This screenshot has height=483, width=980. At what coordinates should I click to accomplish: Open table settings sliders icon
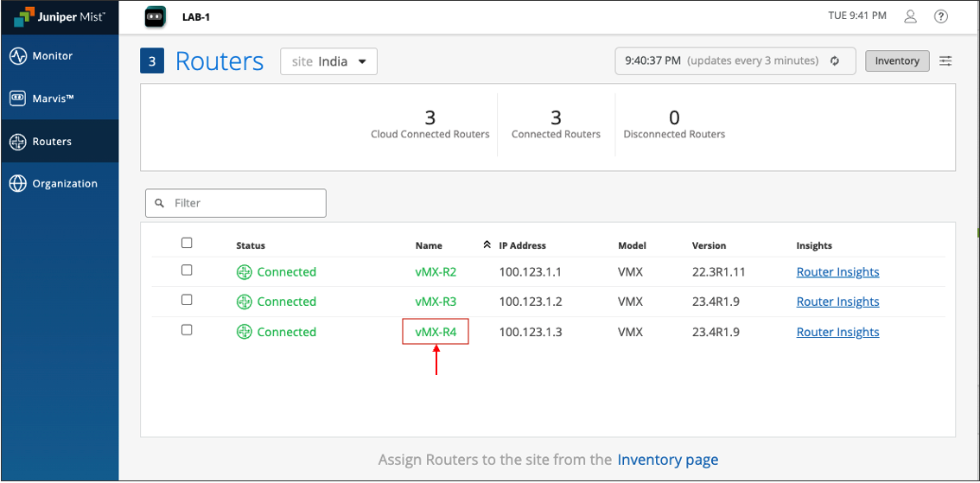coord(946,61)
